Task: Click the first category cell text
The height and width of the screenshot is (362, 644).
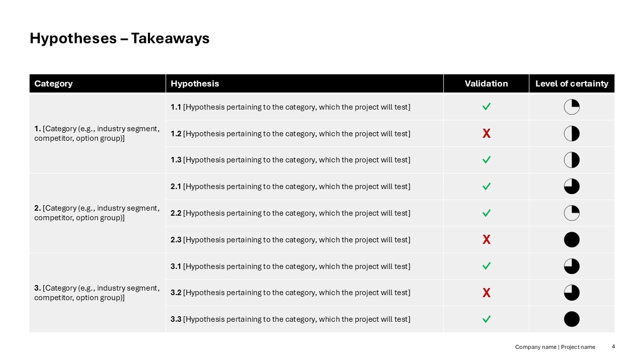Action: [97, 133]
